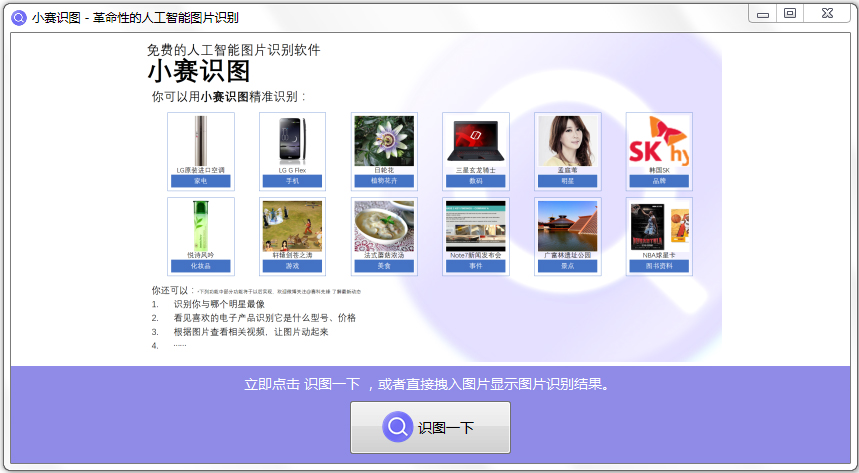This screenshot has width=859, height=473.
Task: Click the 化妆品 category label
Action: click(201, 266)
